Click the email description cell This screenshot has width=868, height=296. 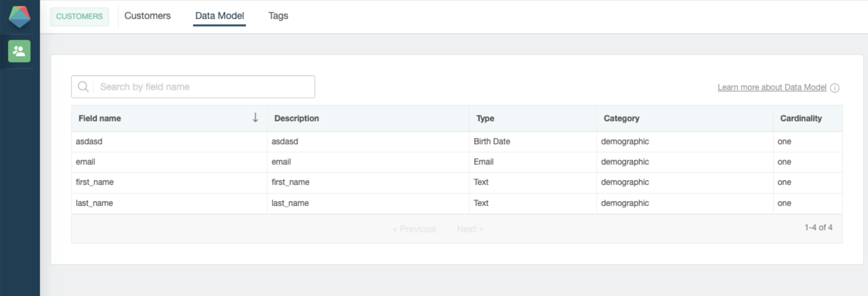pyautogui.click(x=368, y=162)
